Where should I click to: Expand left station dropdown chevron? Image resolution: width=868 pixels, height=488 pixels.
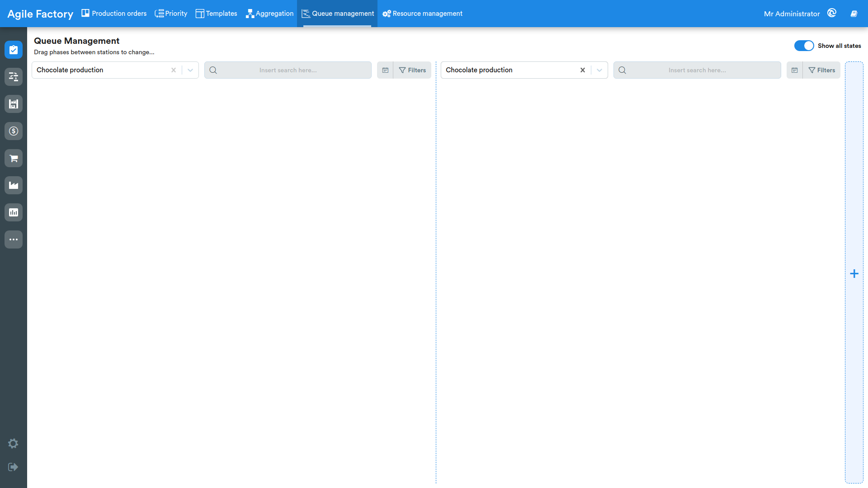(190, 70)
